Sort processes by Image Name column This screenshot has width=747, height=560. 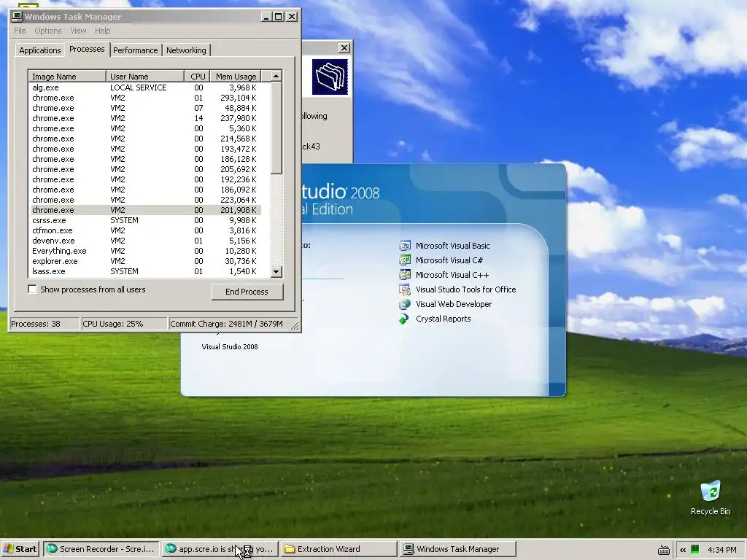pyautogui.click(x=67, y=76)
